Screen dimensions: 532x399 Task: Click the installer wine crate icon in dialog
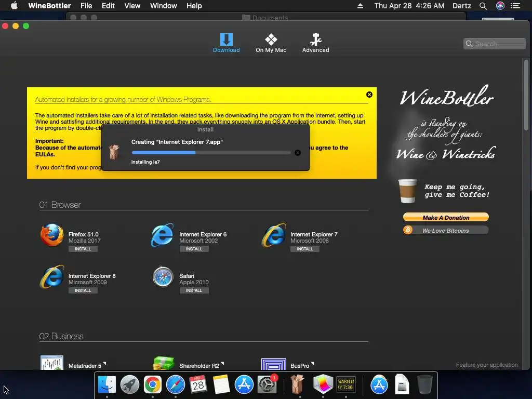click(x=114, y=152)
